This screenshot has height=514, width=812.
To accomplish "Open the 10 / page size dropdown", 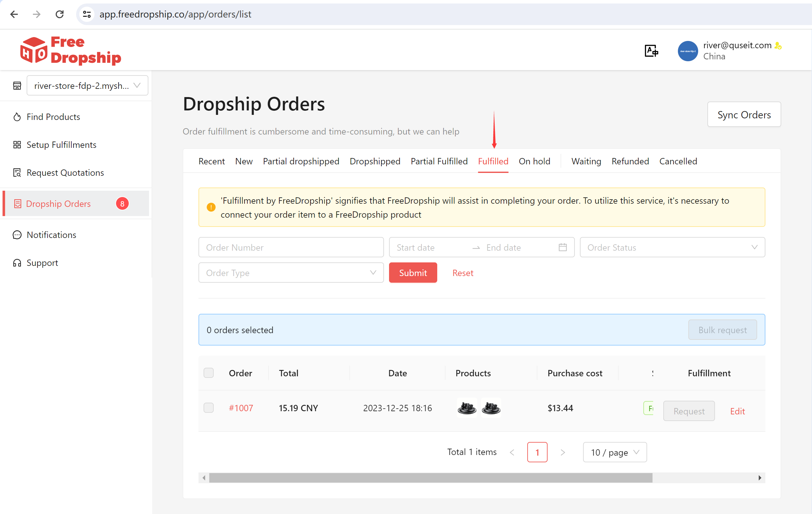I will [x=615, y=452].
